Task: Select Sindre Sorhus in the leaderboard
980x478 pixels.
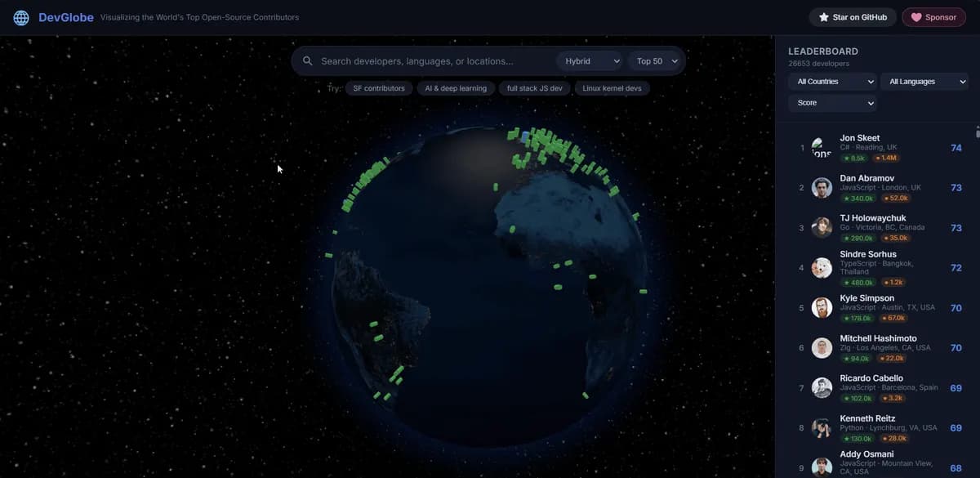Action: (x=876, y=268)
